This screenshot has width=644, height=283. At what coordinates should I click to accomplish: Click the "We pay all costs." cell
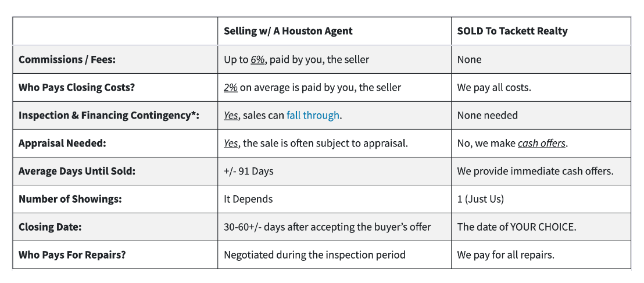[494, 87]
